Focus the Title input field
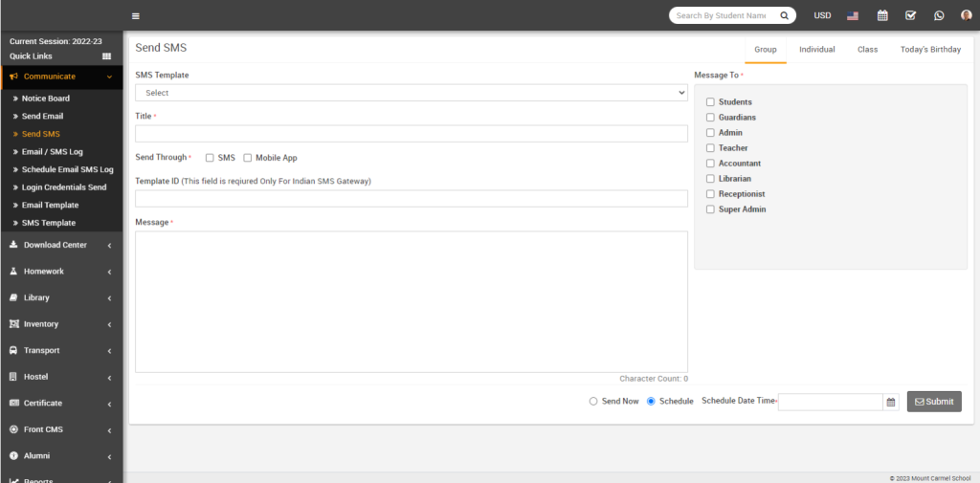980x483 pixels. click(x=412, y=134)
